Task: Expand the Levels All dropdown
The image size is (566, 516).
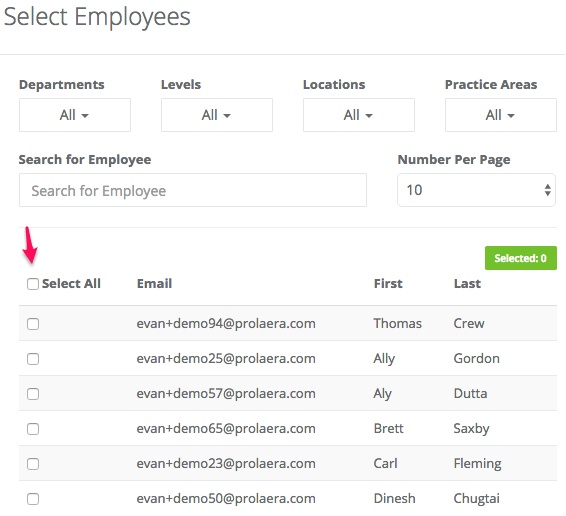Action: pyautogui.click(x=217, y=115)
